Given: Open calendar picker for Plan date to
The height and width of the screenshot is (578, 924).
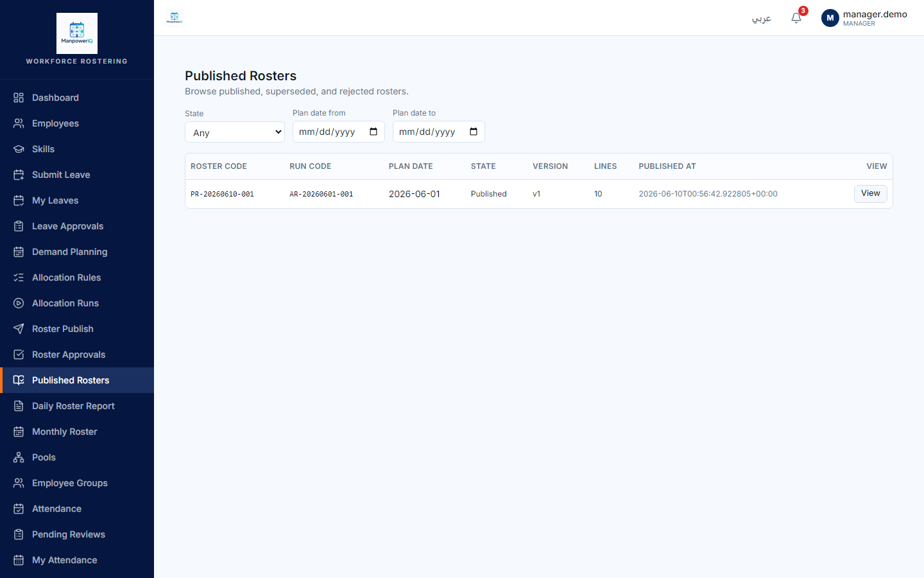Looking at the screenshot, I should (x=474, y=132).
